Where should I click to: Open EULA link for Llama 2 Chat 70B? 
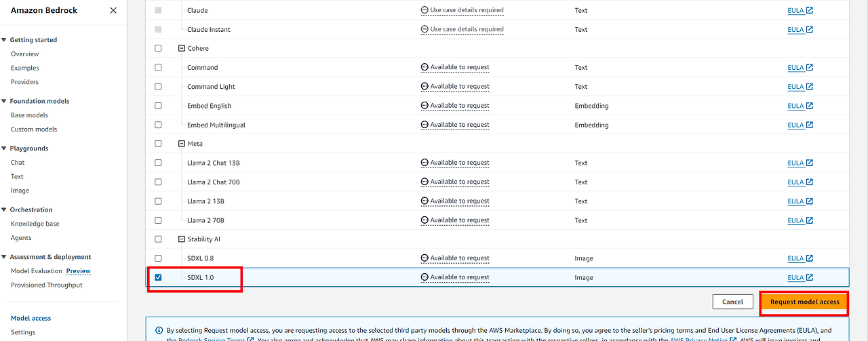[x=800, y=182]
